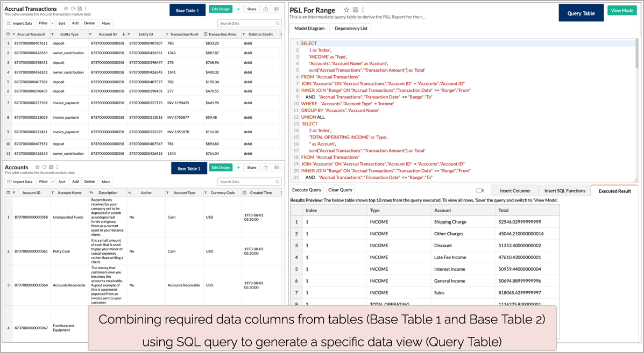Star the P&L For Range query table
Screen dimensions: 644x353
(x=346, y=10)
